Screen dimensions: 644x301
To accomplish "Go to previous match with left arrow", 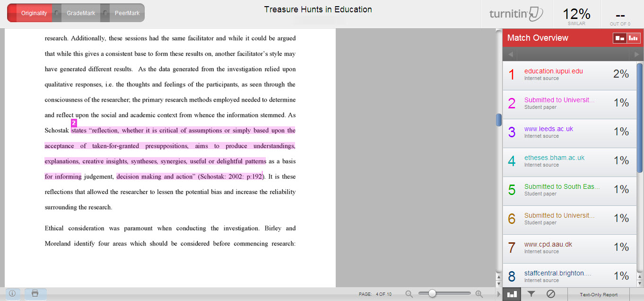I will (510, 55).
